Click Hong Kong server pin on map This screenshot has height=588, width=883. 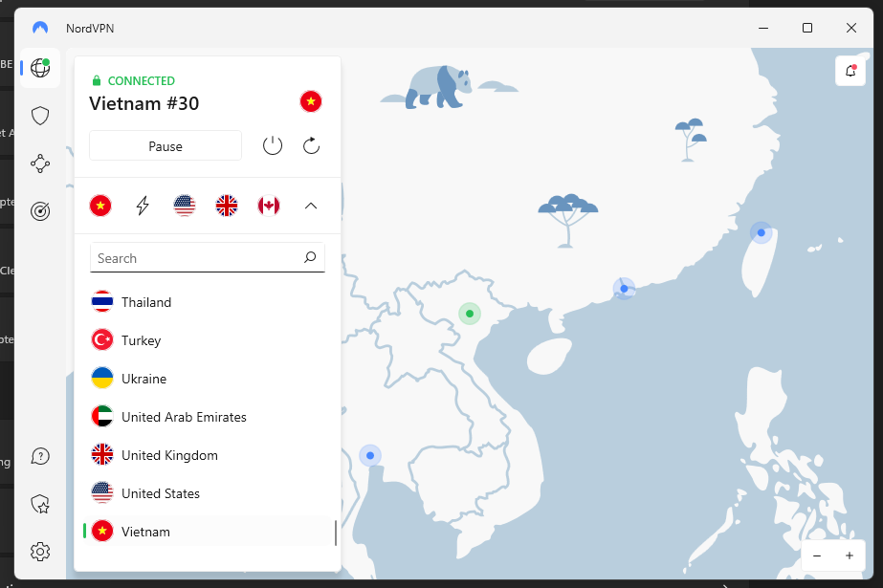point(624,289)
